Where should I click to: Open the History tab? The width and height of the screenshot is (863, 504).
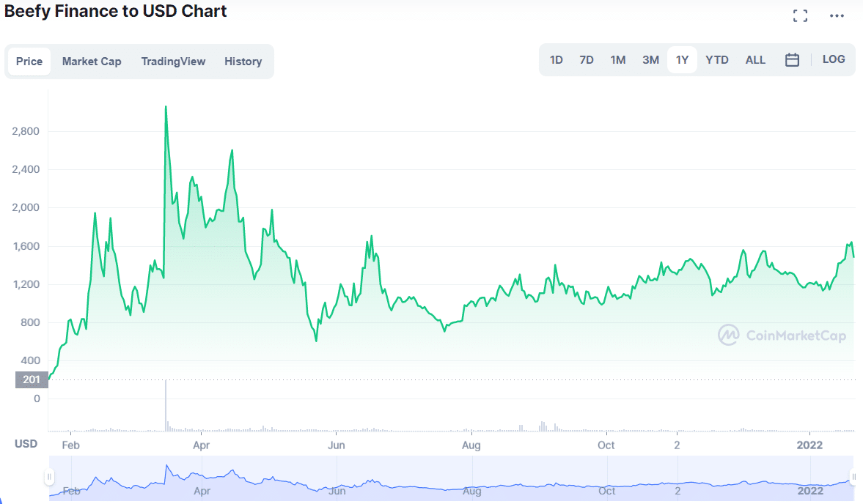point(243,62)
